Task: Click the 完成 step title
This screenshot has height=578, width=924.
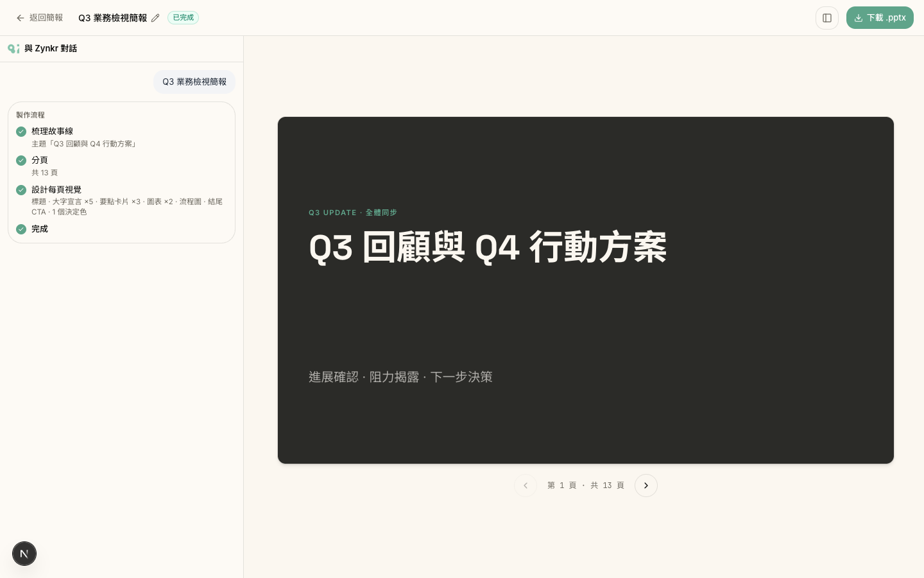Action: pos(40,229)
